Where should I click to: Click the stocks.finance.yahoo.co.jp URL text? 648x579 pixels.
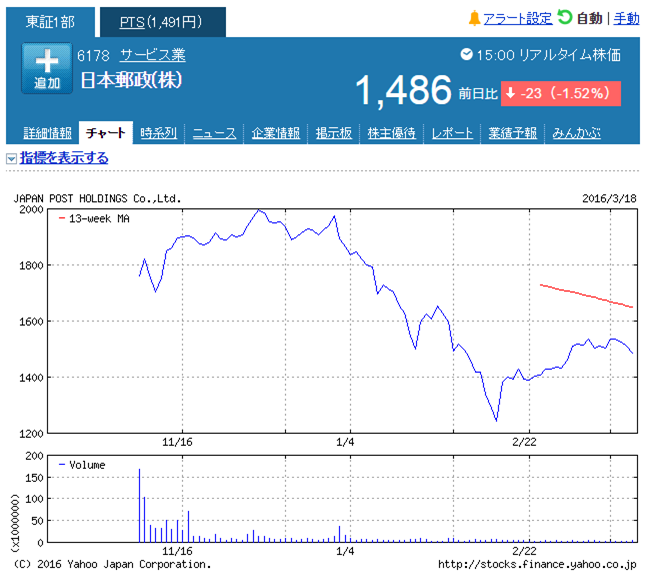537,565
